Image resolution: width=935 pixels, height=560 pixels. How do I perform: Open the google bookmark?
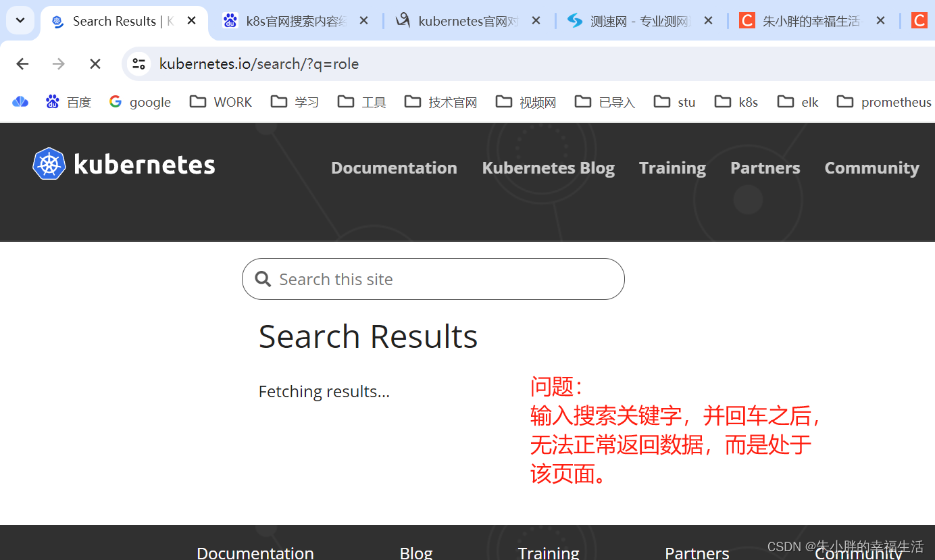(140, 102)
